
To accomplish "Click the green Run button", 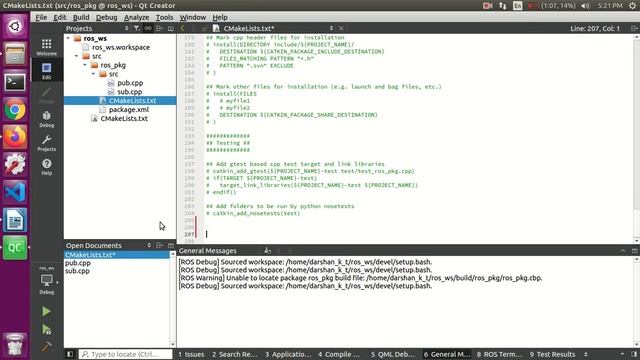I will point(46,311).
